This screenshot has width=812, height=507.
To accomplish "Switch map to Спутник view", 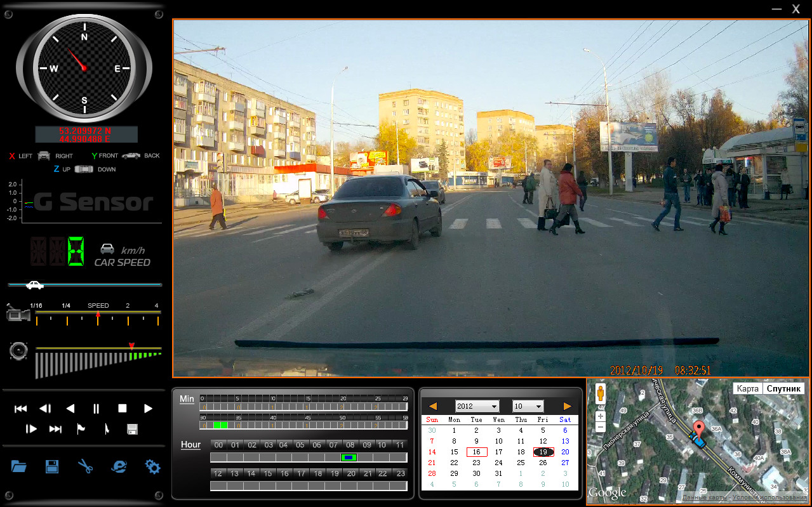I will [784, 388].
